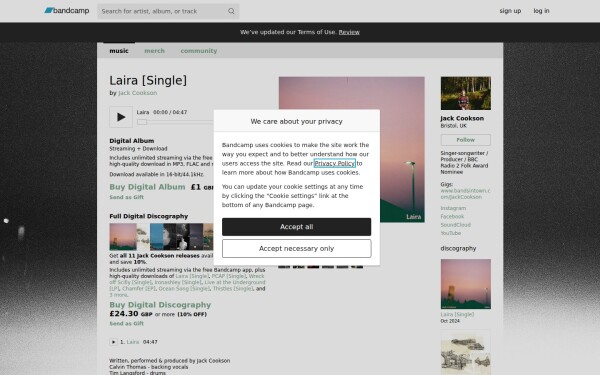Click the search magnifier icon

(231, 11)
